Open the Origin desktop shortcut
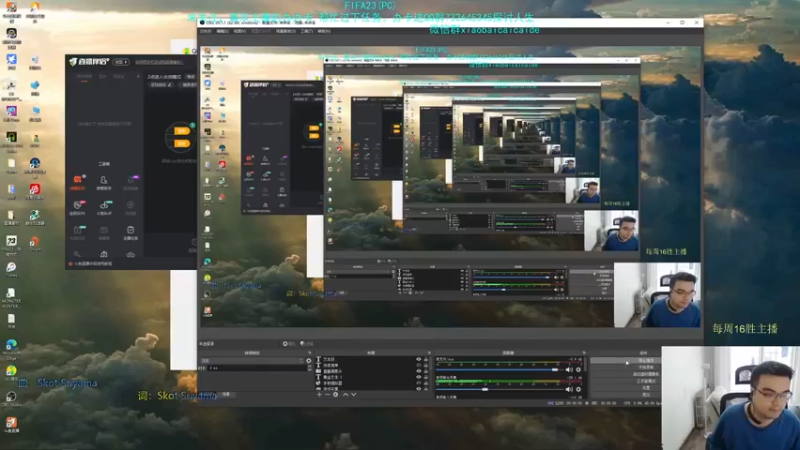Screen dimensions: 800x450 coord(35,243)
